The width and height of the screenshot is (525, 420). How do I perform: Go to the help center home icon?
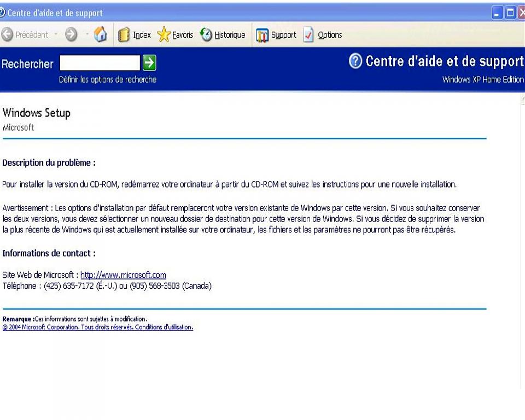[101, 34]
